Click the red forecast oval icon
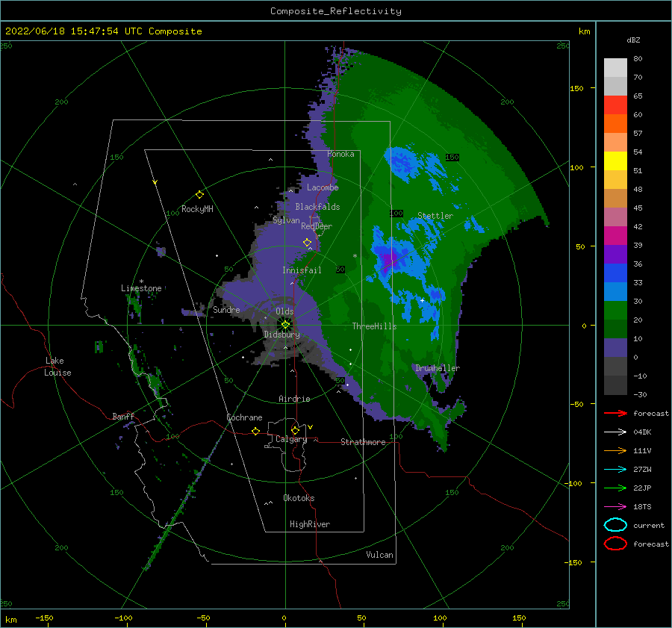672x628 pixels. [x=615, y=544]
